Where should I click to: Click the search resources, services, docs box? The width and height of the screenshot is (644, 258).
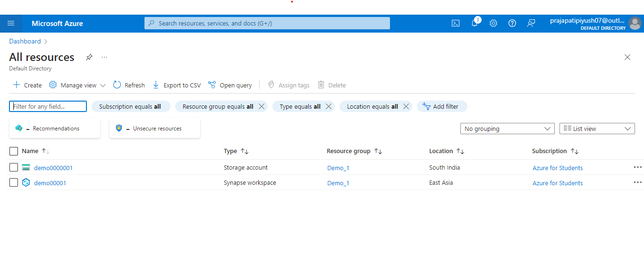click(x=267, y=23)
